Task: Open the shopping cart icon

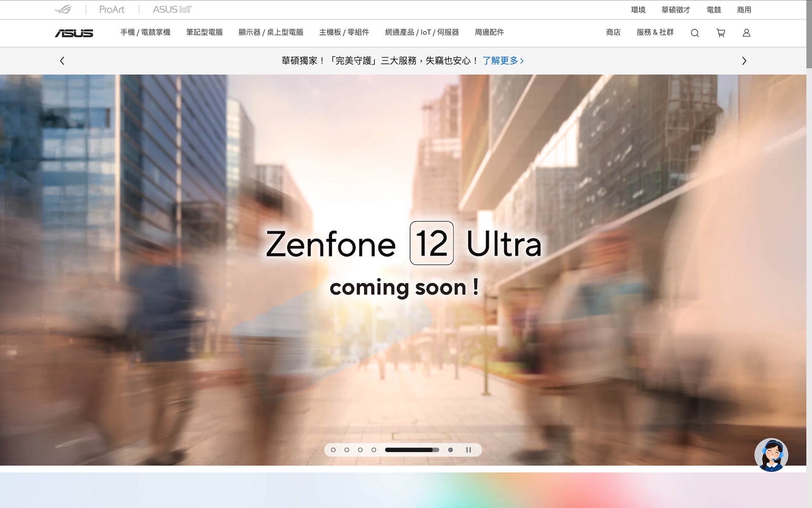Action: coord(721,33)
